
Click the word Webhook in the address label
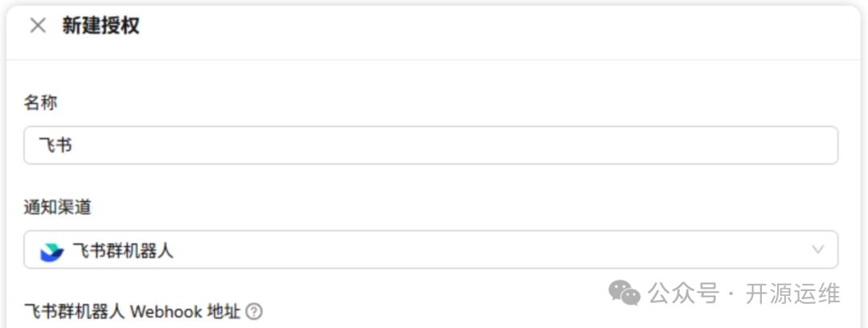166,311
